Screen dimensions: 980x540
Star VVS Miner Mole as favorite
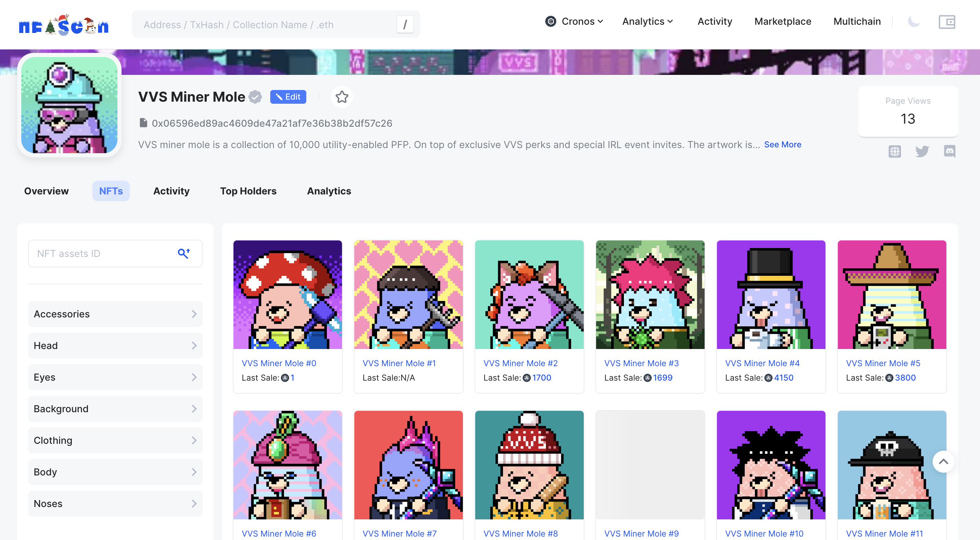(x=342, y=97)
